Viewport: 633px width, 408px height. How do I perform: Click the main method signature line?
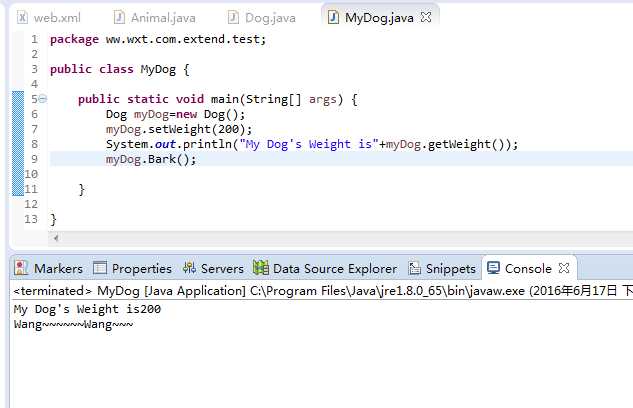218,99
